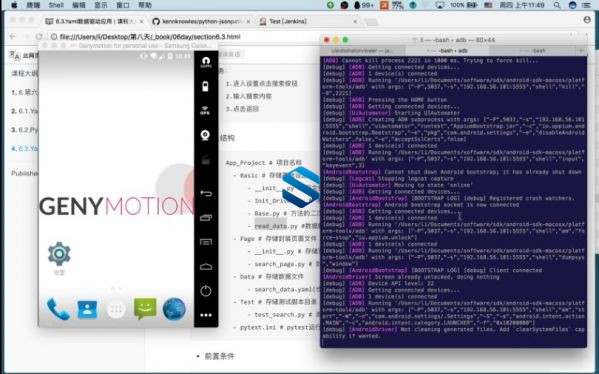Open the Shell menu in menu bar
Screen dimensions: 599x374
tap(56, 5)
